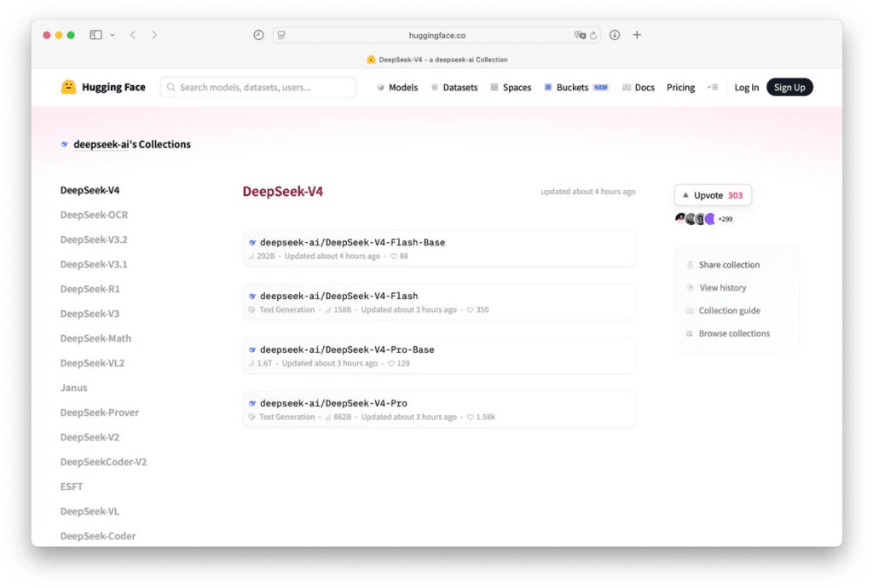Upvote the DeepSeek-V4 collection
Viewport: 873px width, 588px height.
pyautogui.click(x=713, y=195)
